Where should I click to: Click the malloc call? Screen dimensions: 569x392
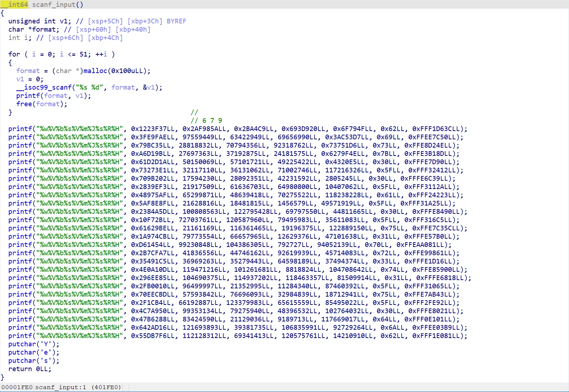point(95,71)
